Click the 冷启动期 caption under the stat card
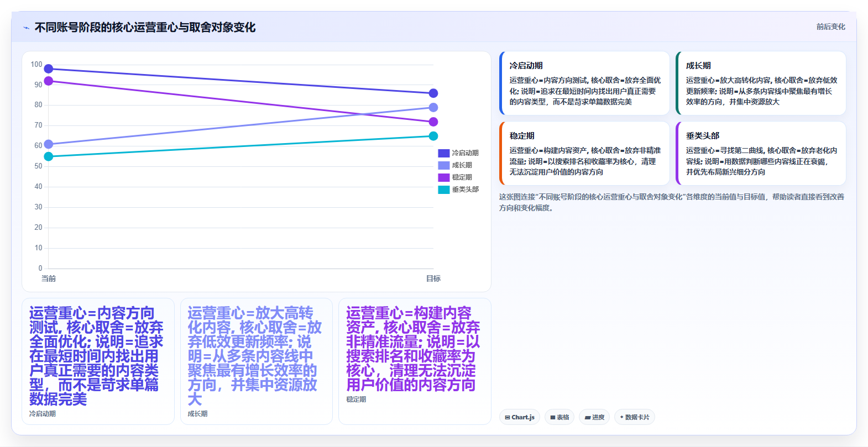This screenshot has width=868, height=447. point(43,414)
